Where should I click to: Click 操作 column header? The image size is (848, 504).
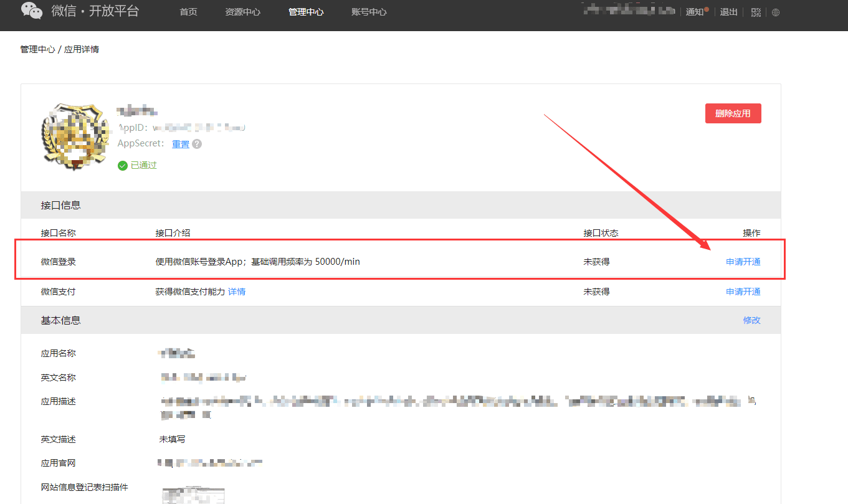click(x=752, y=233)
